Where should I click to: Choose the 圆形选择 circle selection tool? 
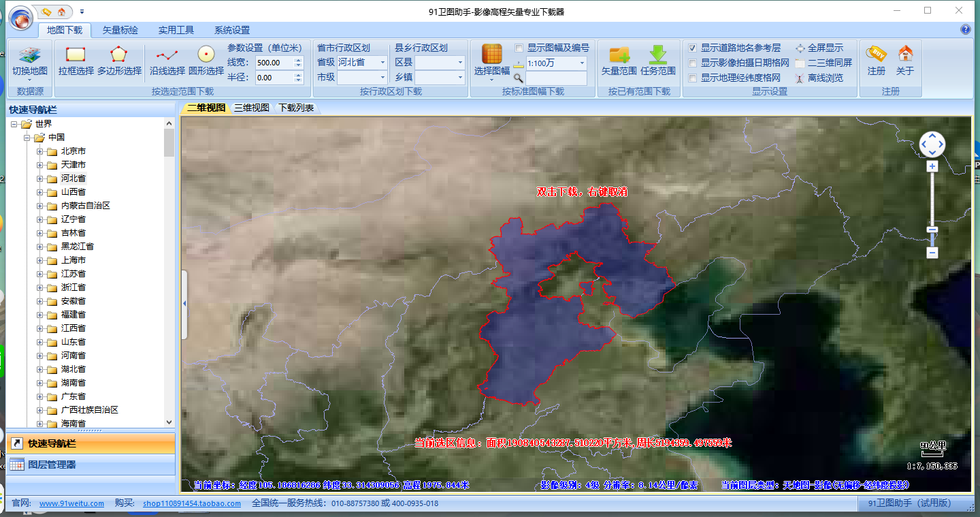tap(206, 61)
